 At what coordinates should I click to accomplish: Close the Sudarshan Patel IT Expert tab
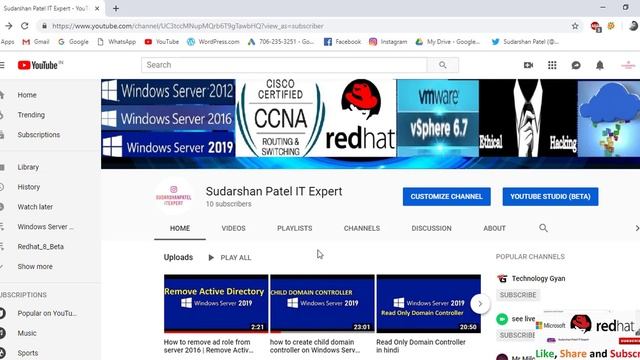[97, 8]
